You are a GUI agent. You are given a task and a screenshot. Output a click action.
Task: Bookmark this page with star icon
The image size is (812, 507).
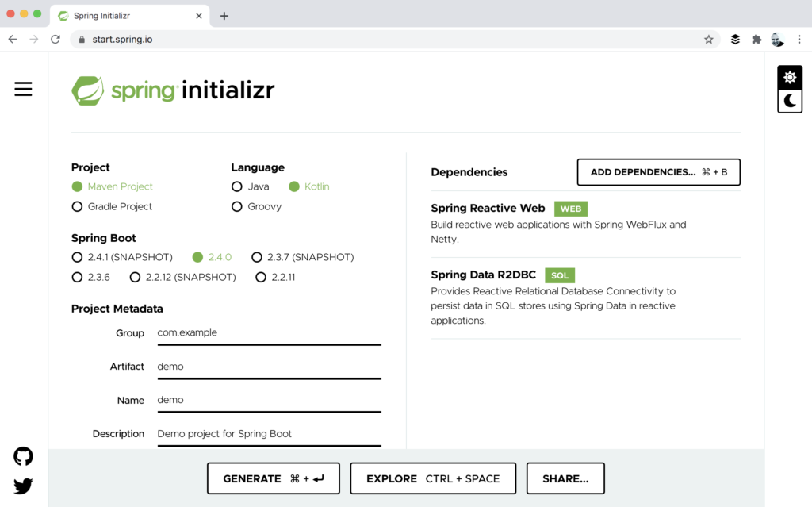pos(708,40)
